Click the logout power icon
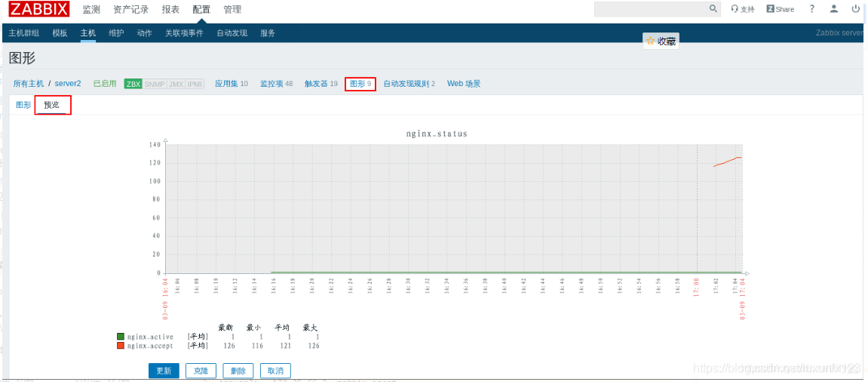The height and width of the screenshot is (382, 868). pyautogui.click(x=856, y=9)
